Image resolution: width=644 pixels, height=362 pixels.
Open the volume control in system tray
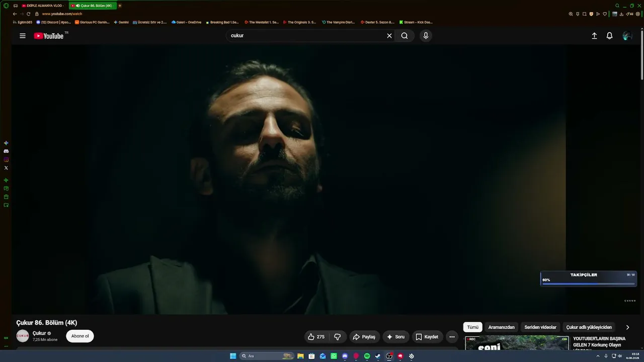pos(620,356)
